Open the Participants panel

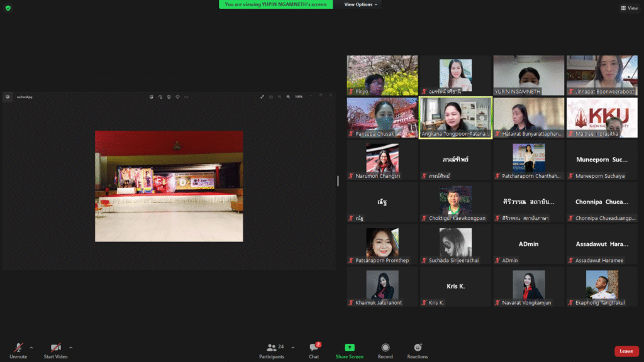point(272,350)
